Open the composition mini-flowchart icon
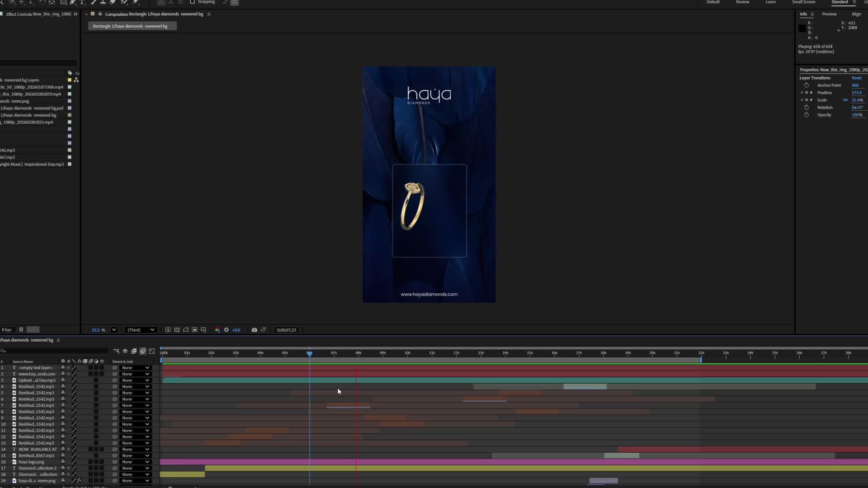This screenshot has width=868, height=488. [116, 351]
